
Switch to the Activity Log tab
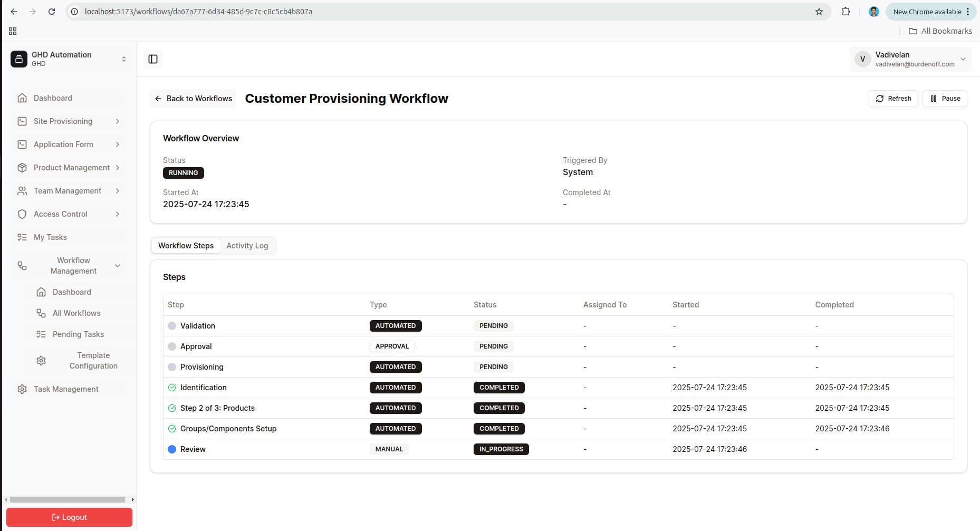coord(247,246)
